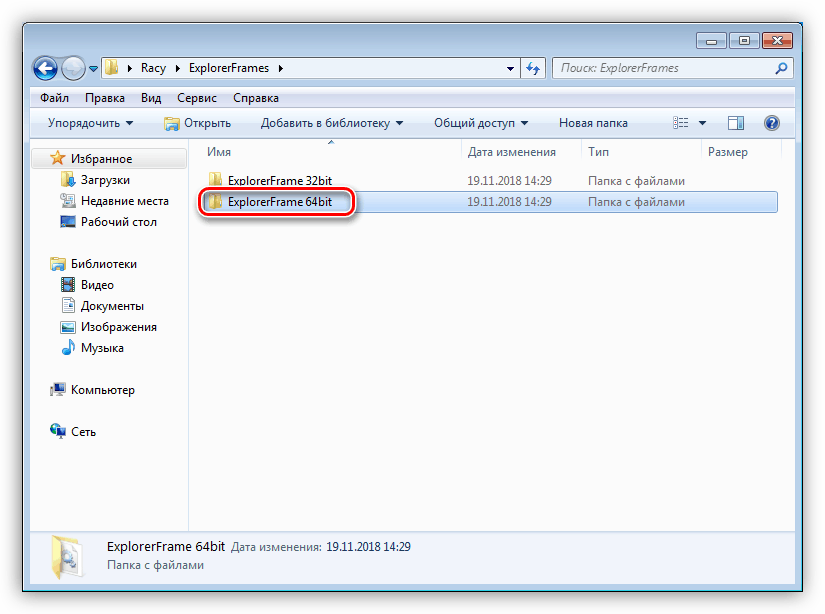Select Избранное in the navigation pane

pyautogui.click(x=102, y=159)
